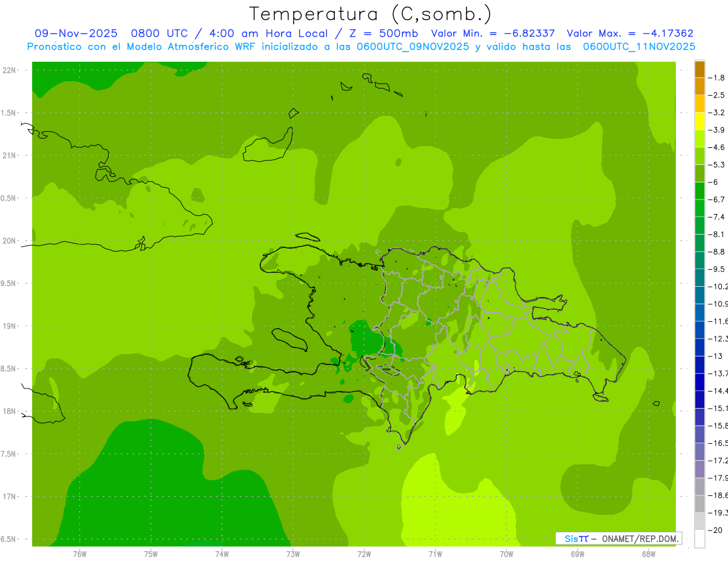
Task: Click the legend value '-10.2'
Action: pos(718,287)
